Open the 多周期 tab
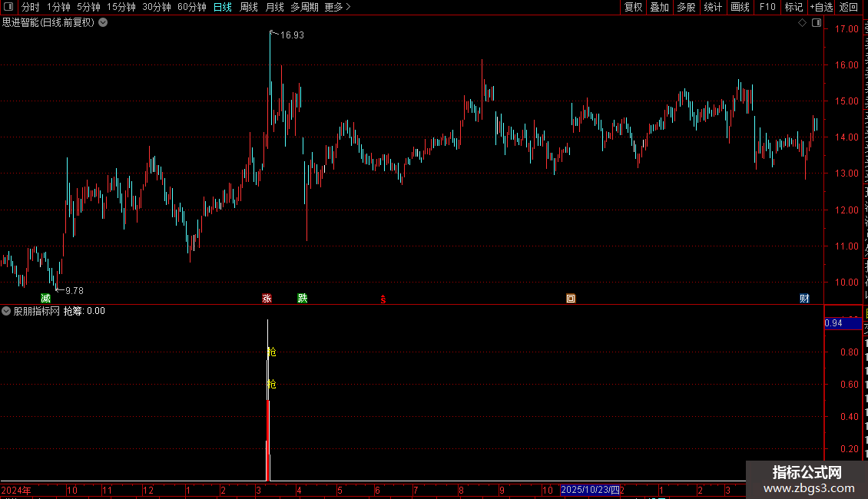The image size is (868, 499). click(x=304, y=7)
